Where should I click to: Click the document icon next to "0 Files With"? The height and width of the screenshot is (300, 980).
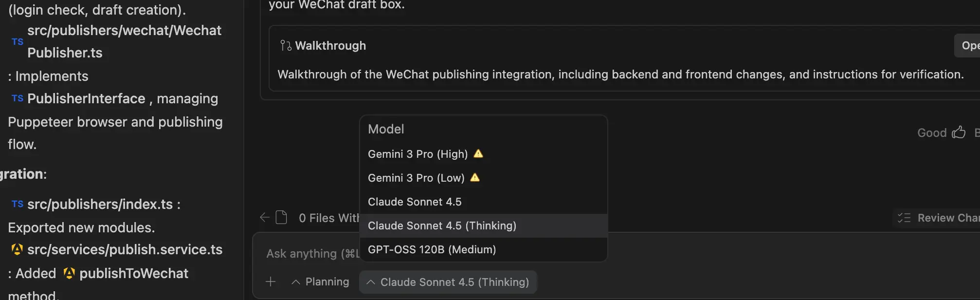(281, 217)
